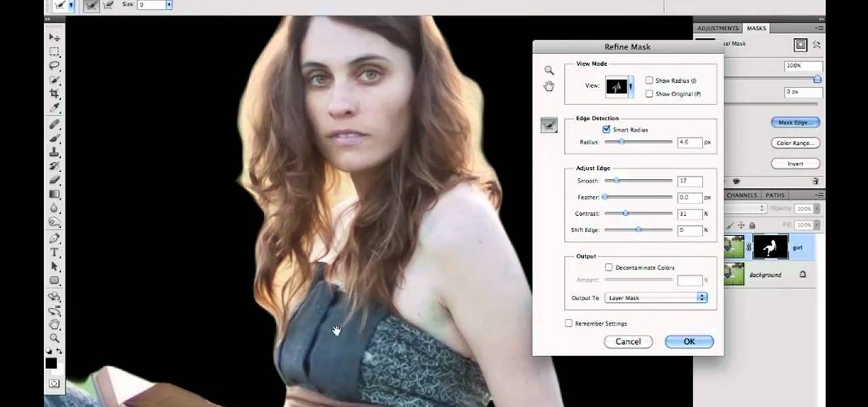Select the Gradient tool
Screen dimensions: 868x407
click(54, 193)
